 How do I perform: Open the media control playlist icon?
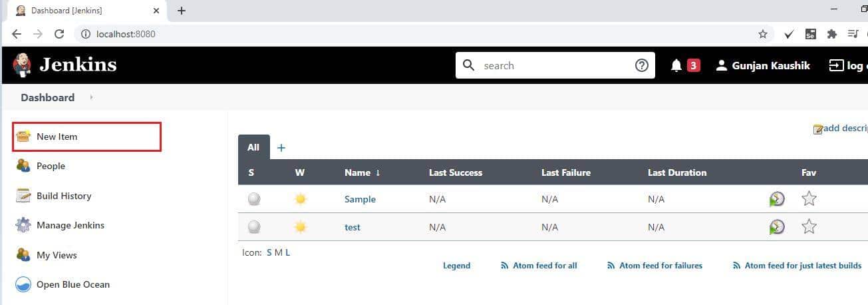click(853, 33)
